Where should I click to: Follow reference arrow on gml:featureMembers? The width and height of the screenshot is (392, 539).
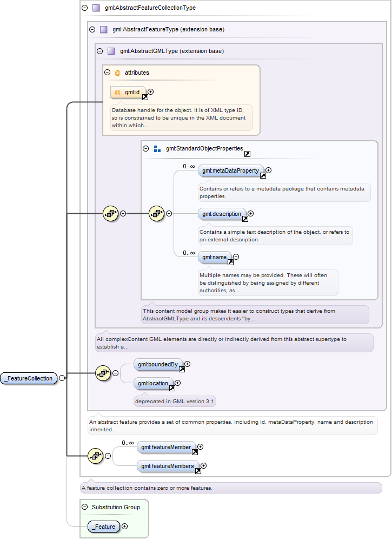[x=198, y=471]
